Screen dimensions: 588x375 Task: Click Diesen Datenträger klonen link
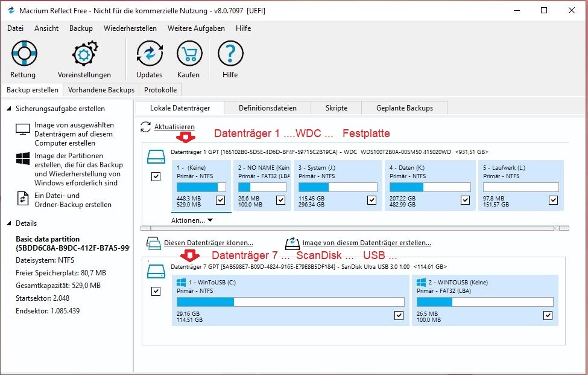(209, 243)
